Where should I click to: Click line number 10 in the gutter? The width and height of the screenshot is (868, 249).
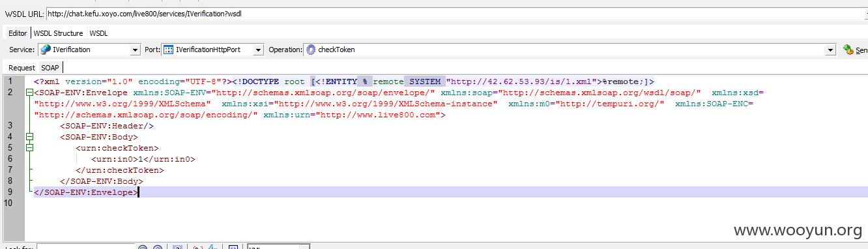tap(8, 203)
